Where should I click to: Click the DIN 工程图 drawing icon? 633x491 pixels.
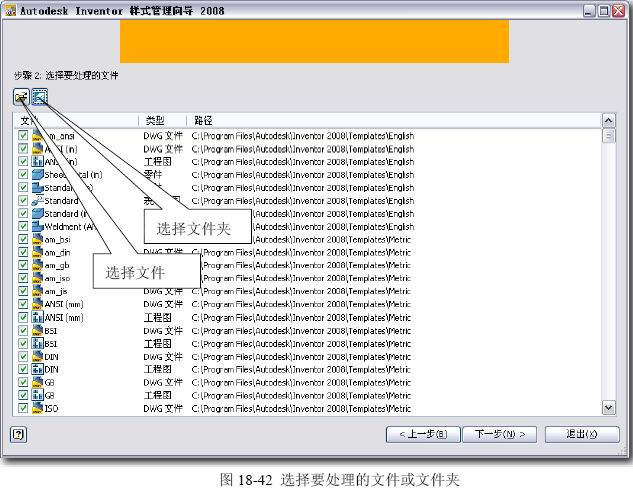point(38,369)
